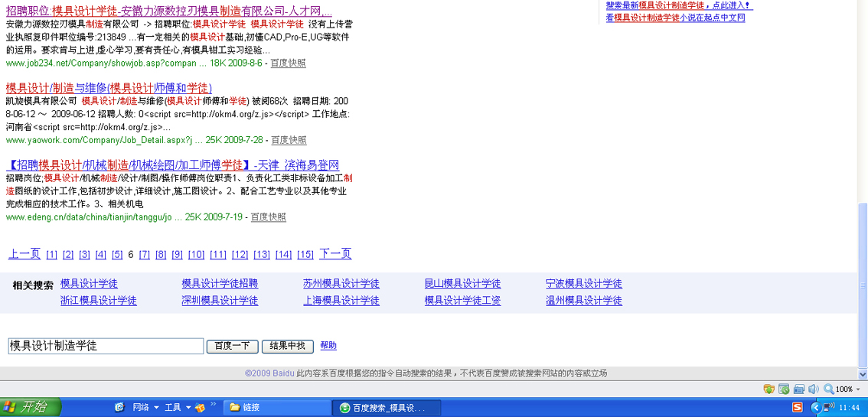The width and height of the screenshot is (868, 417).
Task: Open related search 模具设计学徒招聘
Action: click(220, 284)
